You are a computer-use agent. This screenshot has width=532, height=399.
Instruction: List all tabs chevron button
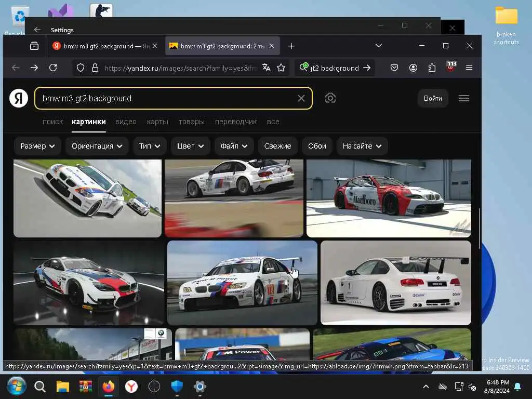379,46
